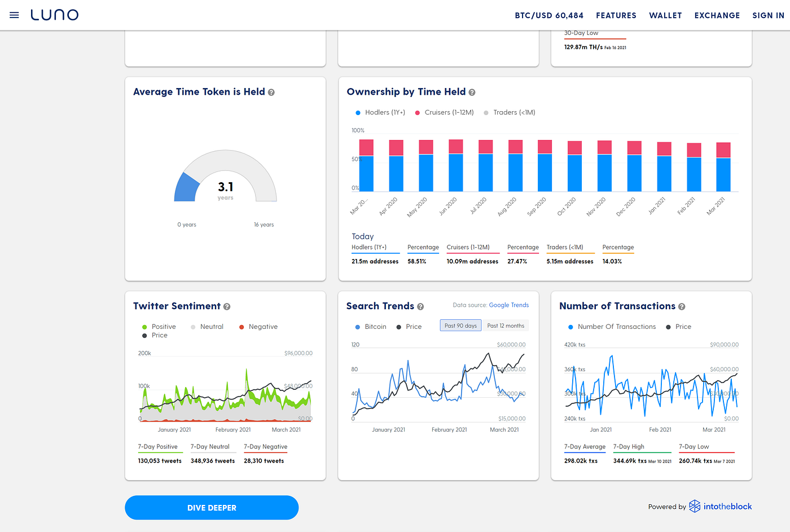Open the Twitter Sentiment help tooltip
Image resolution: width=790 pixels, height=532 pixels.
point(227,306)
